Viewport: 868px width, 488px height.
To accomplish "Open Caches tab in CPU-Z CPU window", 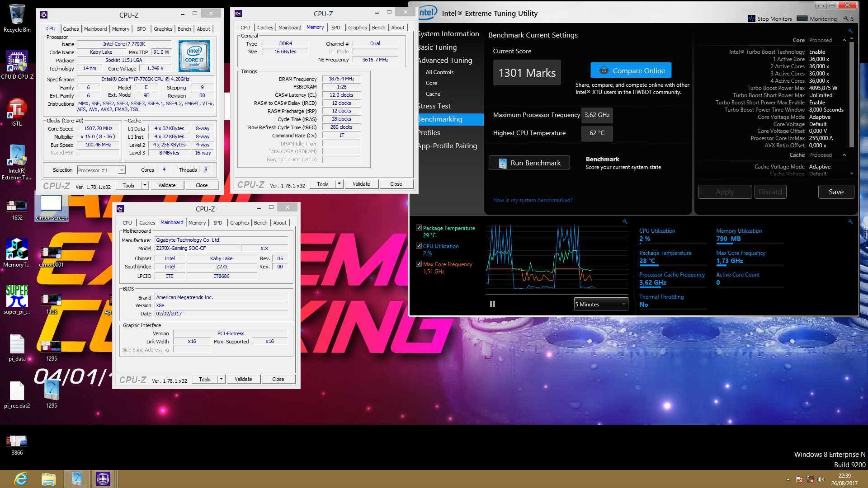I will click(x=71, y=28).
